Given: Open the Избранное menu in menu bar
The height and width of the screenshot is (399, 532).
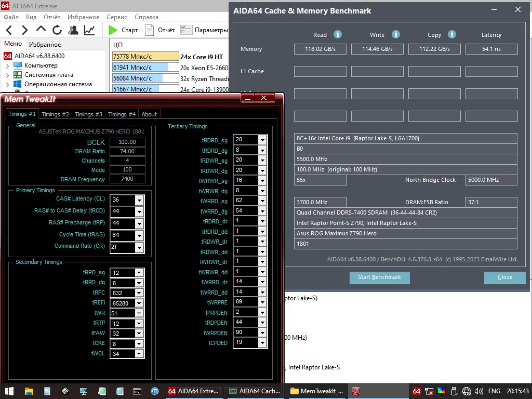Looking at the screenshot, I should 83,17.
